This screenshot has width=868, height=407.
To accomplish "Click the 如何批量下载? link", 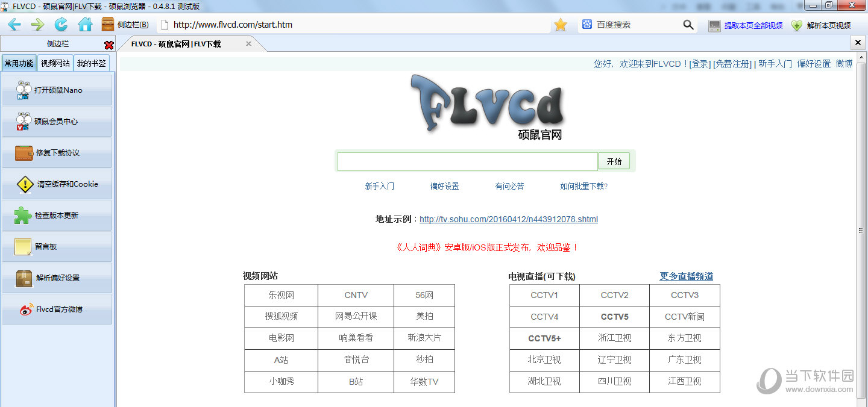I will pos(583,186).
